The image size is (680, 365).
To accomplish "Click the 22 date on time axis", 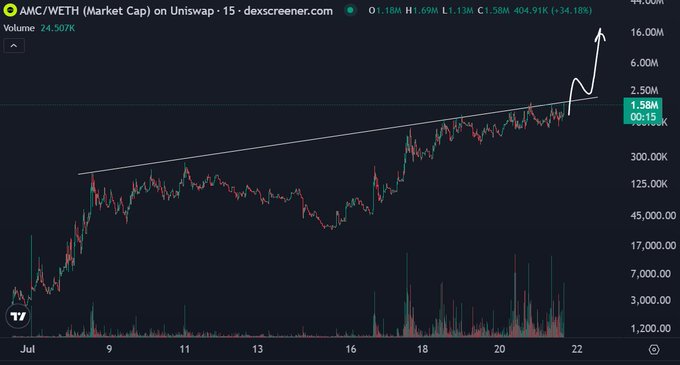I will pos(577,349).
